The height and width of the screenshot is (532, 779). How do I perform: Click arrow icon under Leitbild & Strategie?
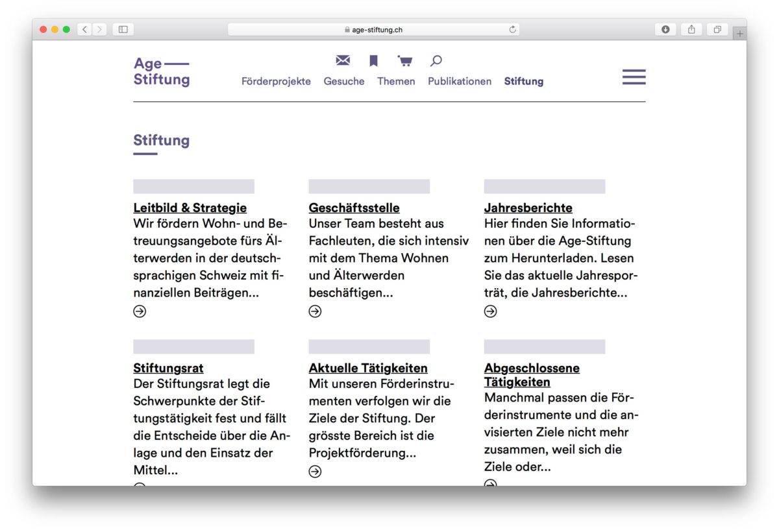(140, 311)
